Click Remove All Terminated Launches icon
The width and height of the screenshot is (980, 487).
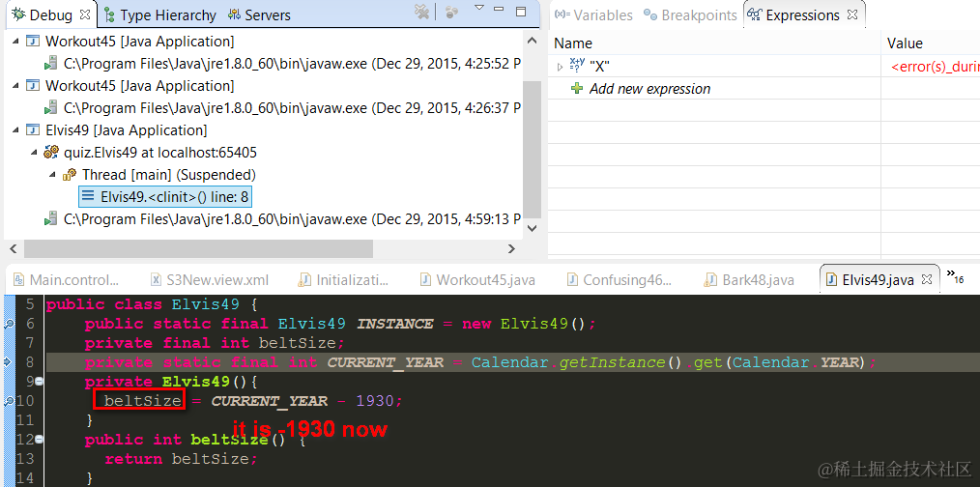(422, 12)
